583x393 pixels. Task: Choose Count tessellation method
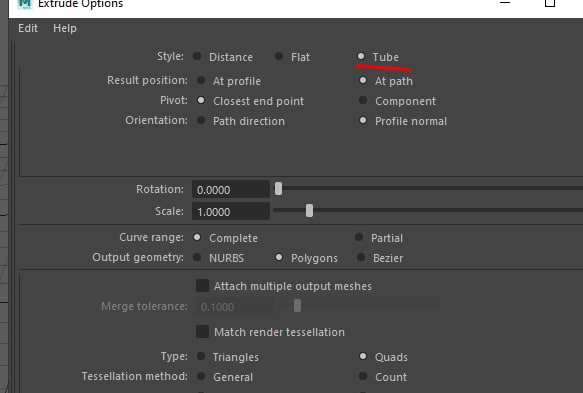pos(363,376)
